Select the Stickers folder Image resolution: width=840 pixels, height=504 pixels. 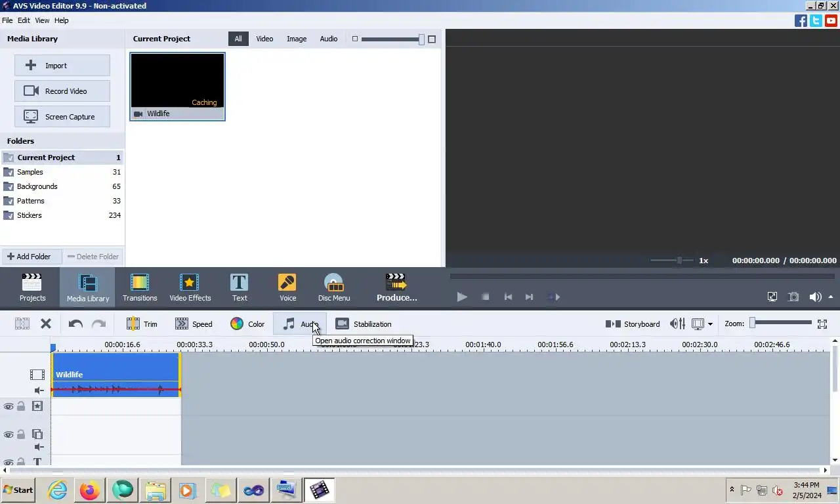pyautogui.click(x=62, y=215)
